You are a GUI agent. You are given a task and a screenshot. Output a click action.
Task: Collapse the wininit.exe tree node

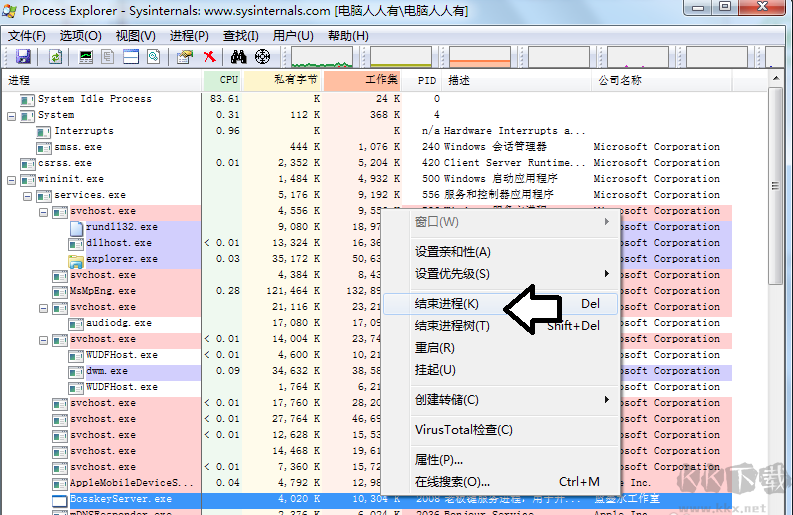point(12,179)
